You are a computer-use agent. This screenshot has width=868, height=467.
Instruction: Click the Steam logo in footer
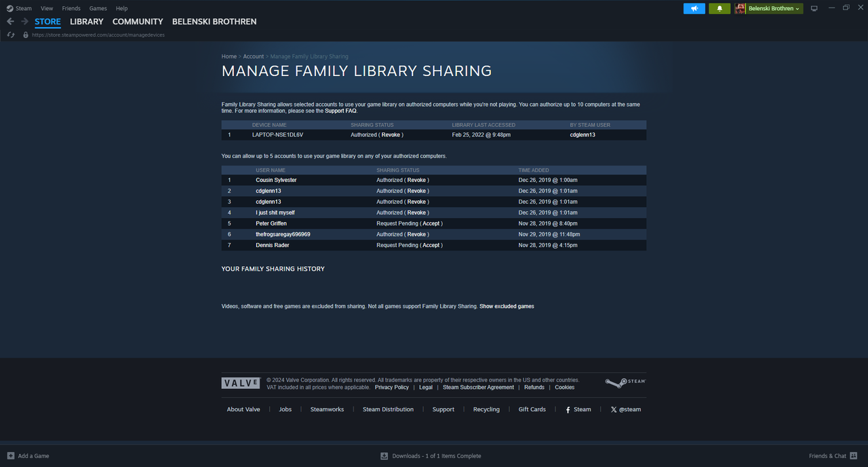click(x=625, y=383)
